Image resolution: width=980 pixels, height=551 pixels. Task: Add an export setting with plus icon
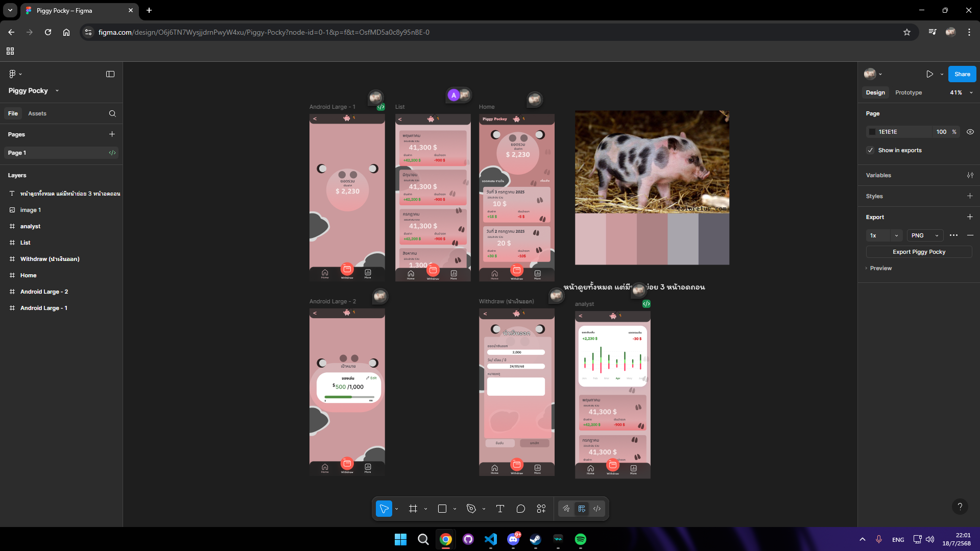(970, 217)
